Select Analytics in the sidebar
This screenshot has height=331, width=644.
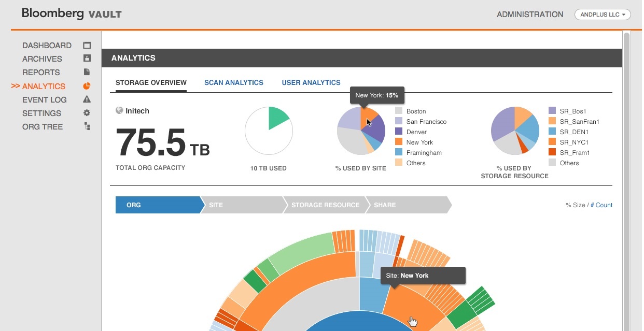pyautogui.click(x=44, y=86)
